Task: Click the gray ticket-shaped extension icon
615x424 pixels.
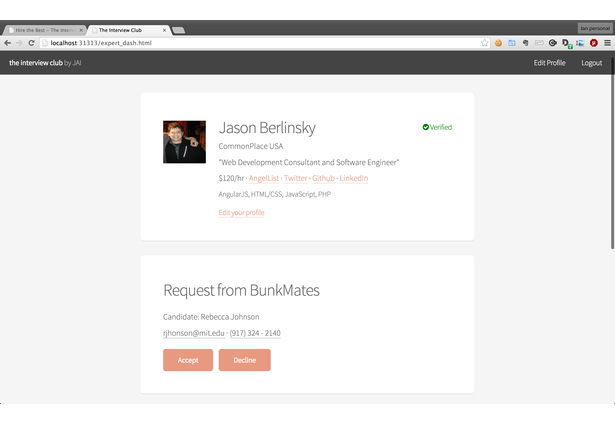Action: [x=539, y=43]
